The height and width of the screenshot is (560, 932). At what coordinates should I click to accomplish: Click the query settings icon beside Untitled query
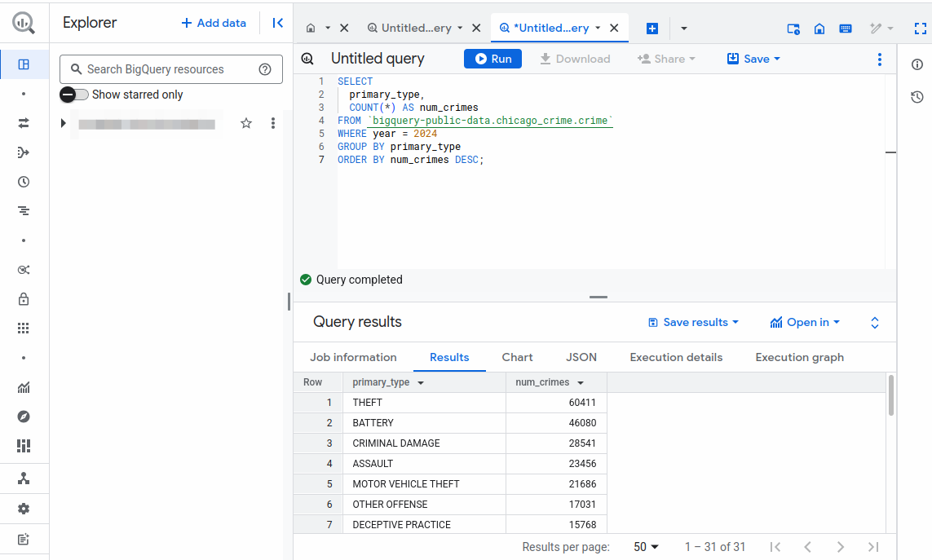tap(307, 59)
